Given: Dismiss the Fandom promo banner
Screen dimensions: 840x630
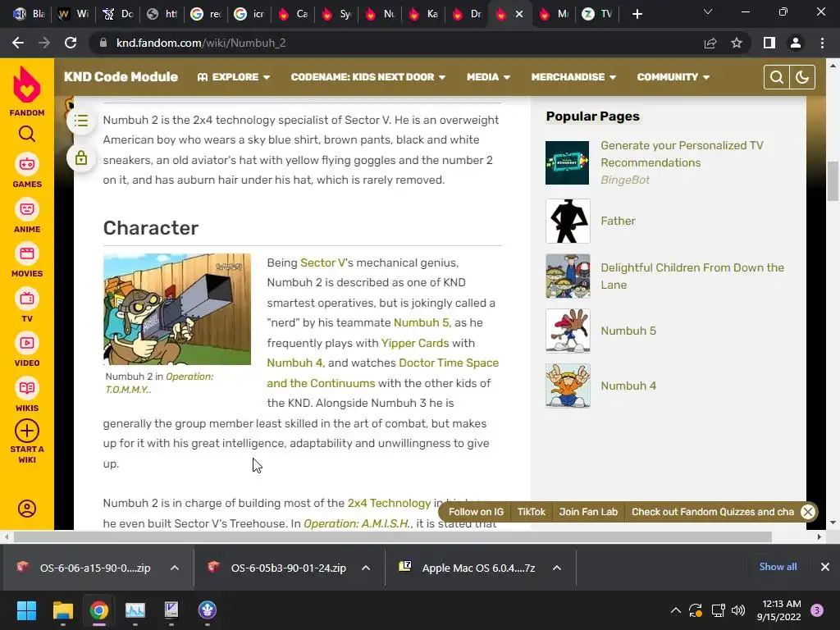Looking at the screenshot, I should coord(808,512).
